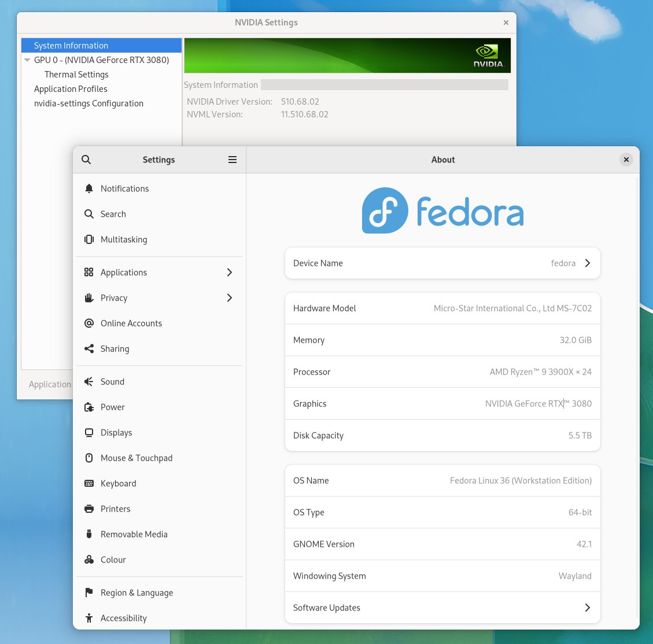
Task: Click the Region & Language flag icon
Action: pos(88,593)
